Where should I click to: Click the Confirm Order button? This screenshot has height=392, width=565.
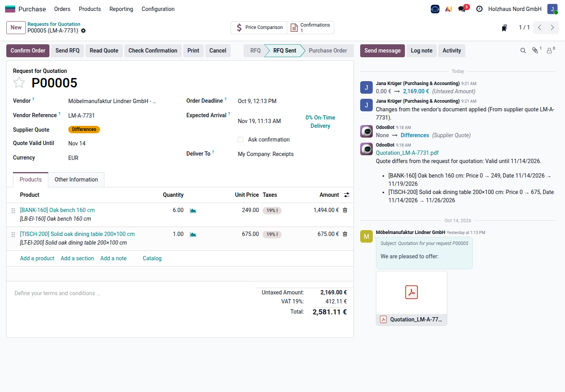tap(28, 51)
